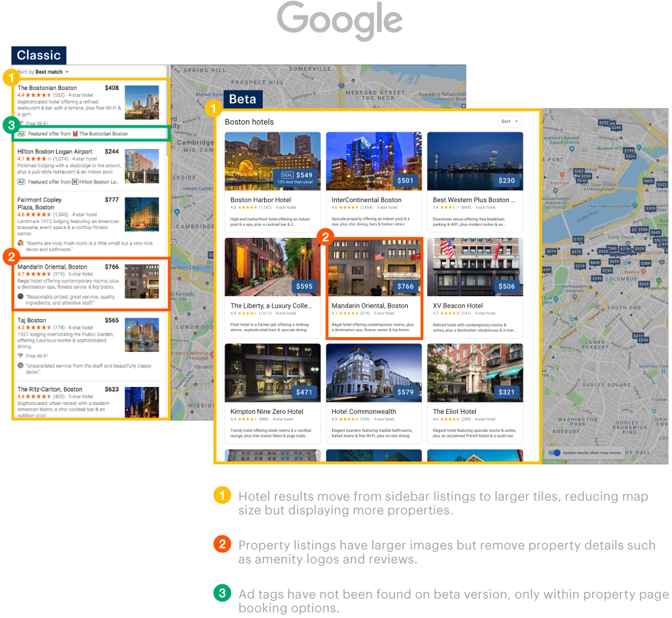672x618 pixels.
Task: Click the $243 price pin on the map
Action: 644,284
